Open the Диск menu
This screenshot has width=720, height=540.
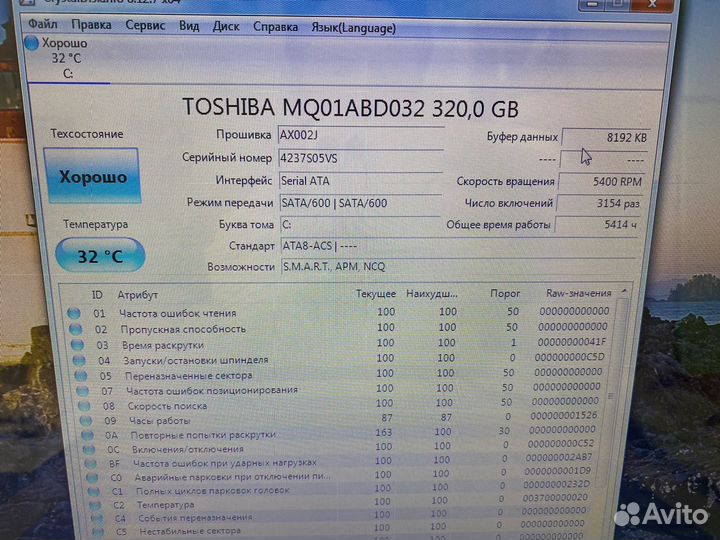[226, 27]
